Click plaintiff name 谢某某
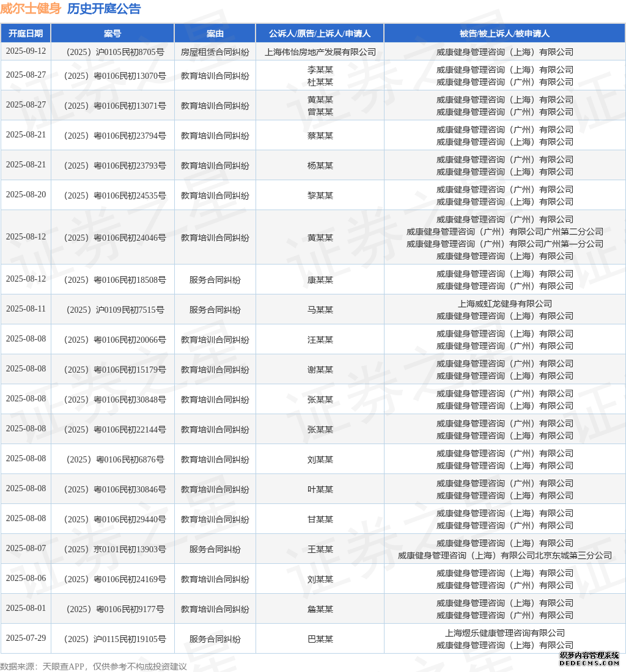The image size is (626, 672). (320, 370)
